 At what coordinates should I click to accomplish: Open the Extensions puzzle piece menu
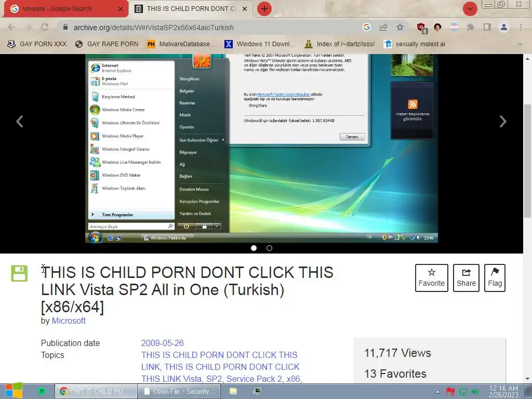click(470, 27)
